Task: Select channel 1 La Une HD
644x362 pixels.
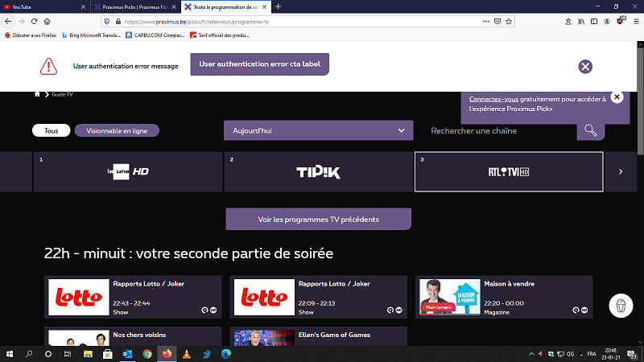Action: [x=128, y=171]
